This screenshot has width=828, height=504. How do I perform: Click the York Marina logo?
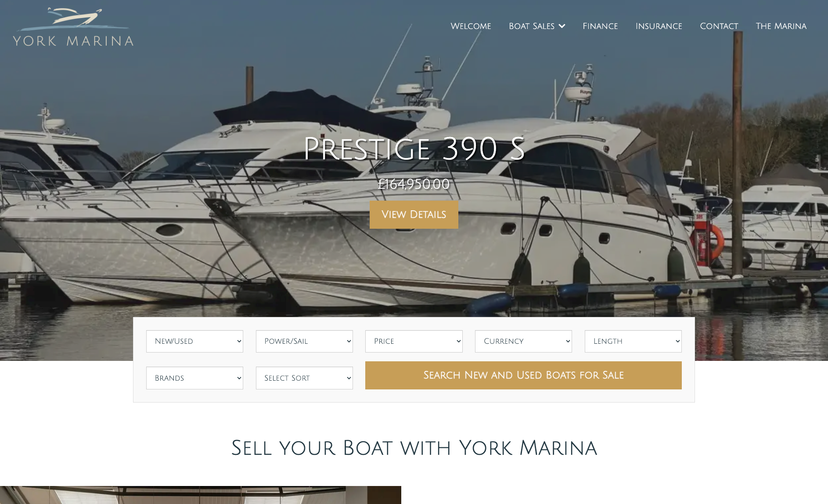[x=73, y=27]
